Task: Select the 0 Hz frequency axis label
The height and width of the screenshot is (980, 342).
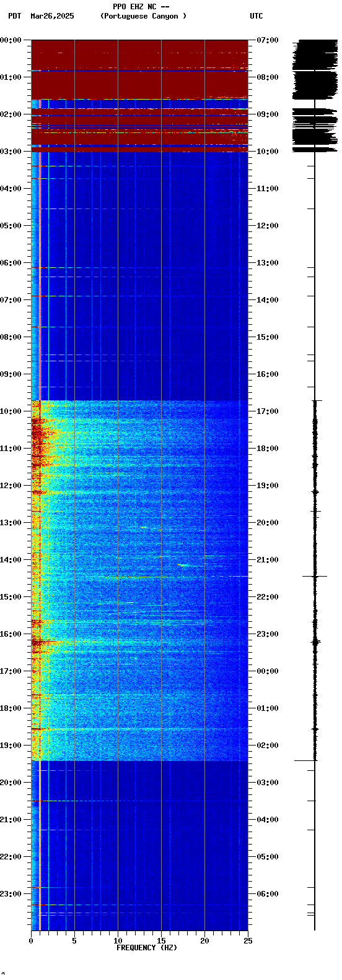Action: pyautogui.click(x=31, y=941)
